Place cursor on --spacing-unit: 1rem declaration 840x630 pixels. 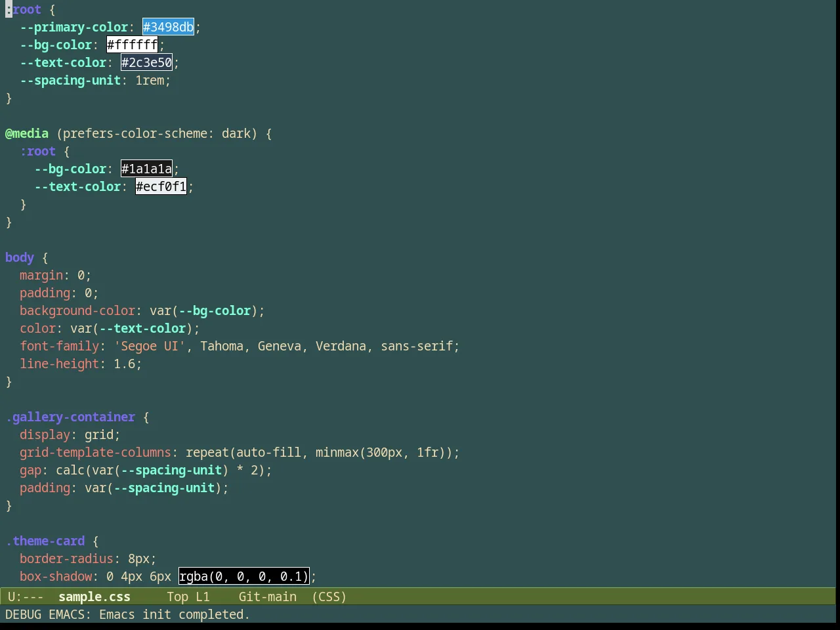(95, 80)
